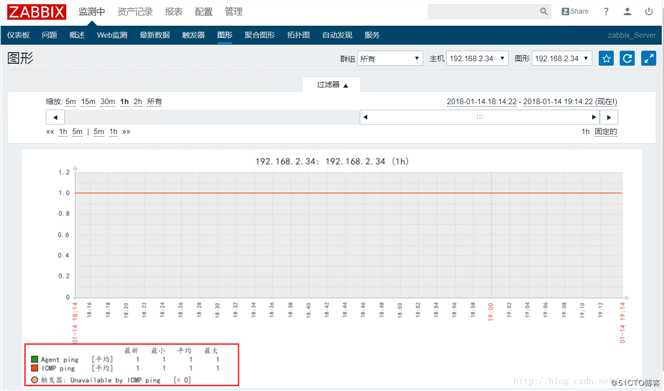
Task: Open the 图形 dropdown showing 192.168.2.34
Action: click(562, 58)
